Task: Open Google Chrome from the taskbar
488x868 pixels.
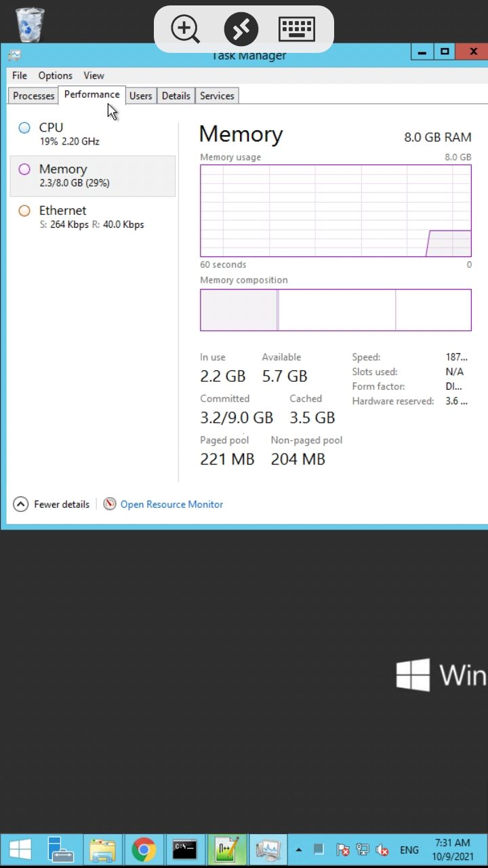Action: click(144, 850)
